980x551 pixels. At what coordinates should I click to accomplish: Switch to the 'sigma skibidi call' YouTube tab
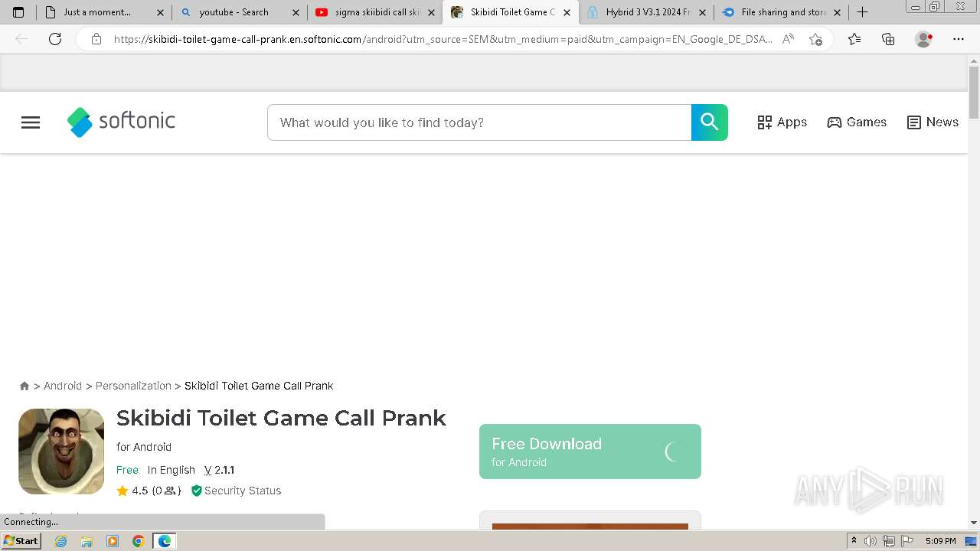click(x=374, y=12)
